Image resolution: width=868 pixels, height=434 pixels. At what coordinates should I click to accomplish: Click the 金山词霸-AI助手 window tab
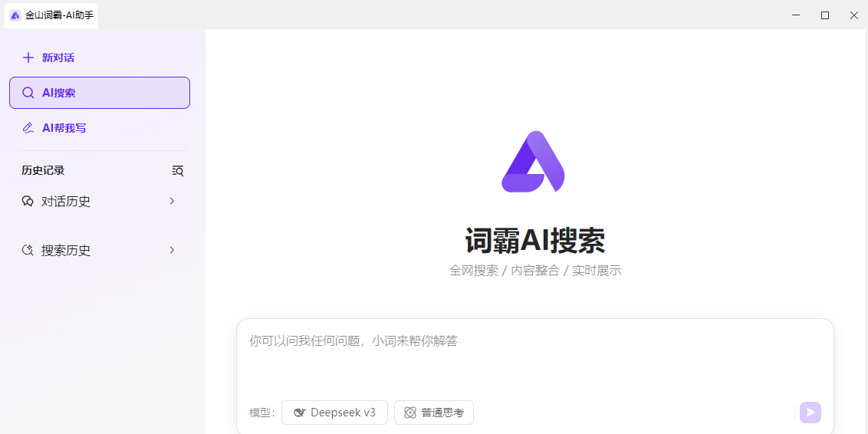point(51,15)
